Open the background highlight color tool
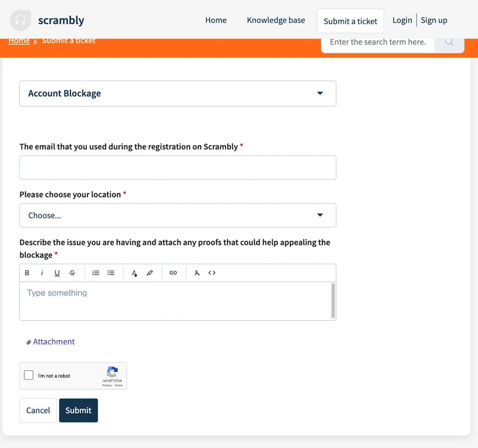Image resolution: width=478 pixels, height=448 pixels. 150,273
